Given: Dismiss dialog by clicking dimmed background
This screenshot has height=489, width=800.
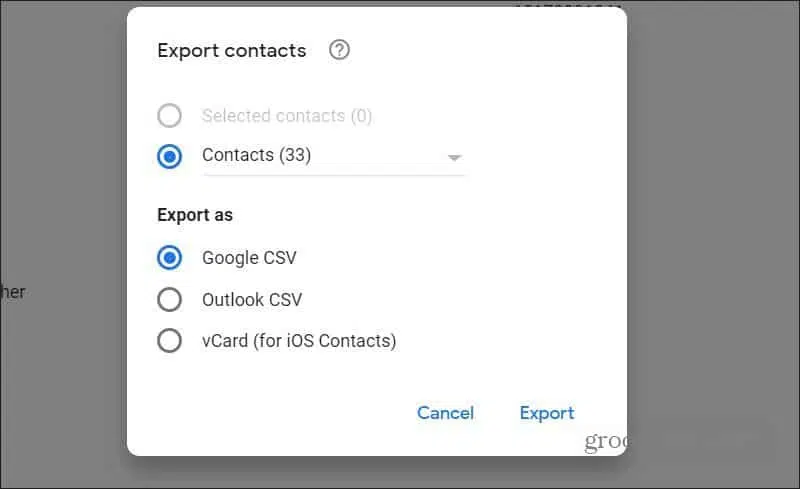Looking at the screenshot, I should pos(714,204).
